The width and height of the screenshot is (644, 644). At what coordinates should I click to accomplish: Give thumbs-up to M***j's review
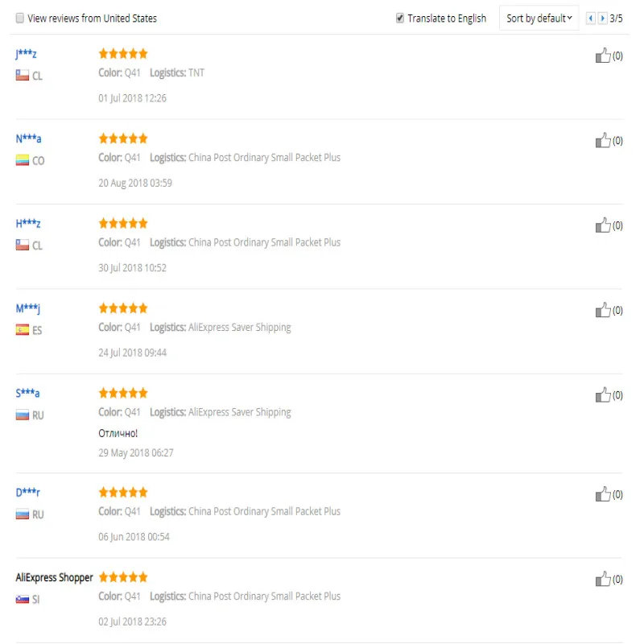click(x=602, y=310)
